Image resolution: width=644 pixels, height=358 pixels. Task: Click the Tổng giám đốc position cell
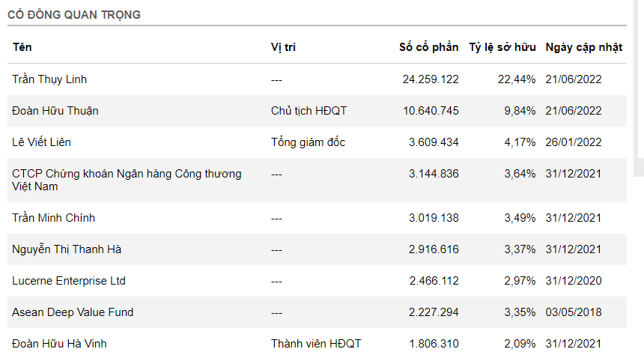tap(308, 142)
